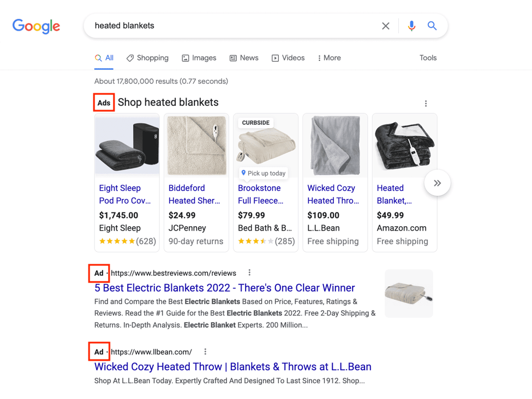Select the Brookstone Full Fleece blanket image
The image size is (532, 399).
(x=266, y=145)
